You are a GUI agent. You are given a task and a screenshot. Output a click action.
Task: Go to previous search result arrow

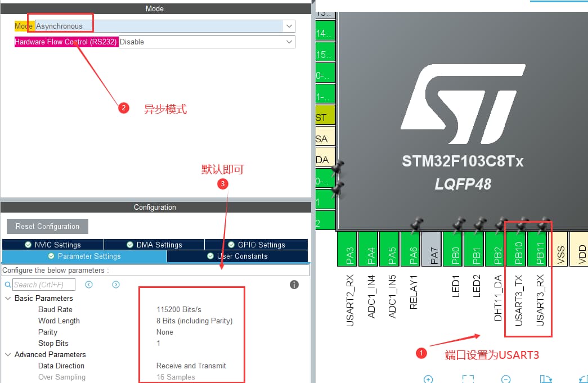pyautogui.click(x=89, y=285)
